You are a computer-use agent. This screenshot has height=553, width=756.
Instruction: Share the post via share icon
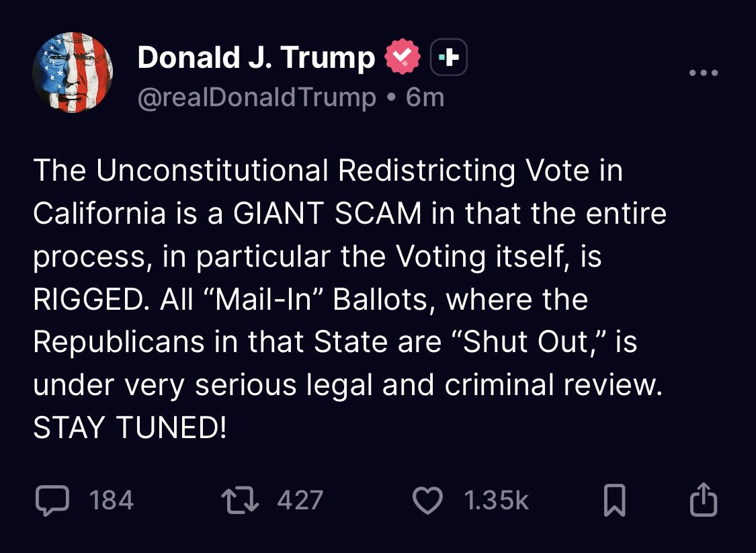click(x=704, y=501)
